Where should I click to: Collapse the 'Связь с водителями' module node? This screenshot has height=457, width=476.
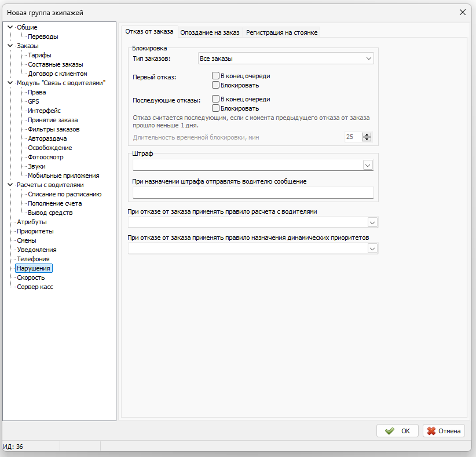pyautogui.click(x=10, y=83)
